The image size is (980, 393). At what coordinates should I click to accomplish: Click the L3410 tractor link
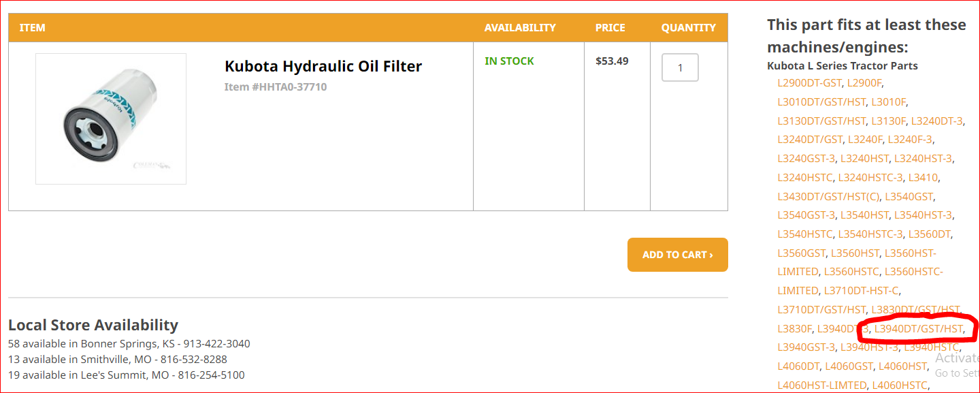point(923,178)
